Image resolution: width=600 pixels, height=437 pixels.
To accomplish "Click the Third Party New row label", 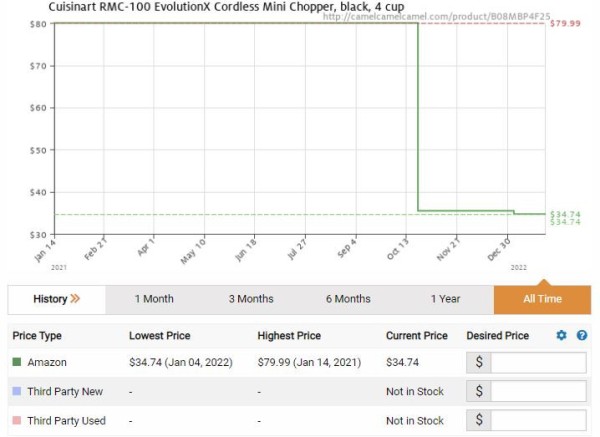I will (65, 391).
